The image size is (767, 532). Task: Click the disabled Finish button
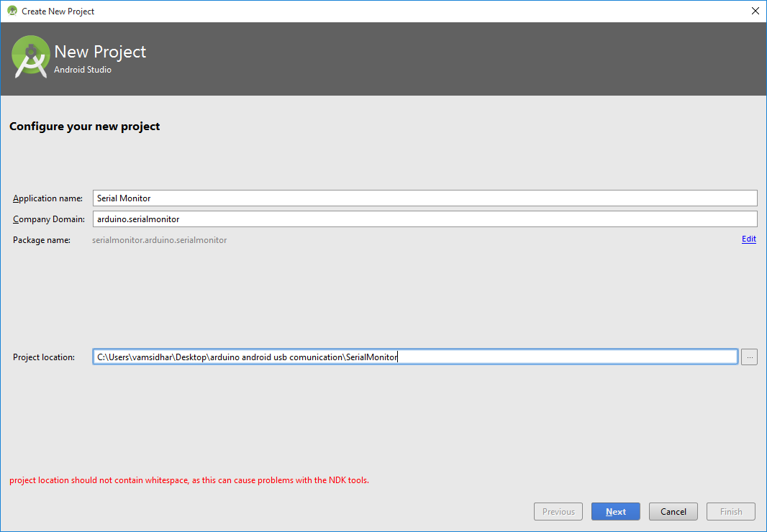(730, 512)
